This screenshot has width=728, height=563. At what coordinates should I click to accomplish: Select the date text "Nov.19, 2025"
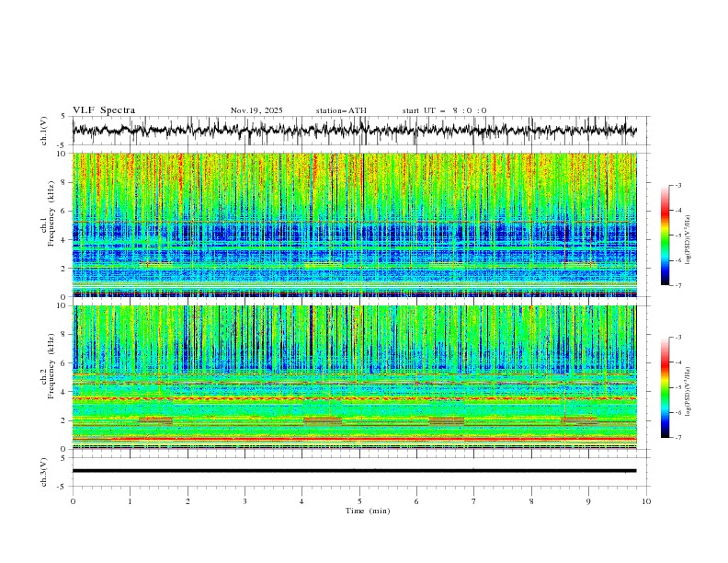pyautogui.click(x=256, y=110)
